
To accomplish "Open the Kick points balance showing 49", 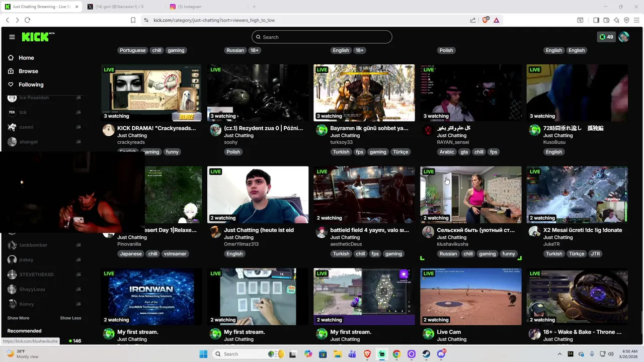I will [x=606, y=37].
